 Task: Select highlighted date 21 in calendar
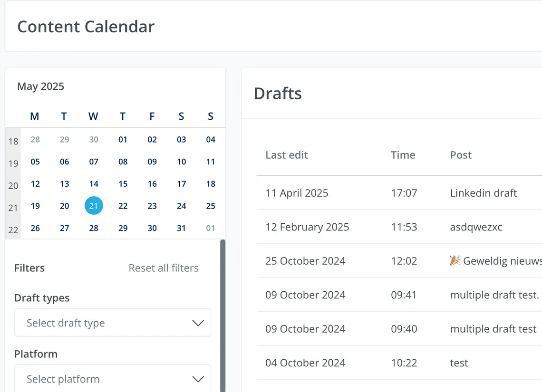click(x=94, y=206)
